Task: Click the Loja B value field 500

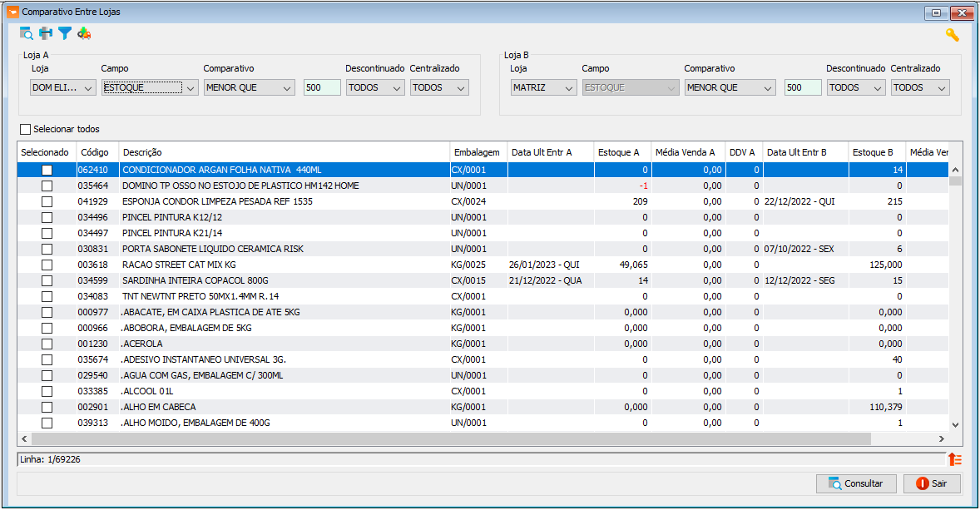Action: (x=803, y=87)
